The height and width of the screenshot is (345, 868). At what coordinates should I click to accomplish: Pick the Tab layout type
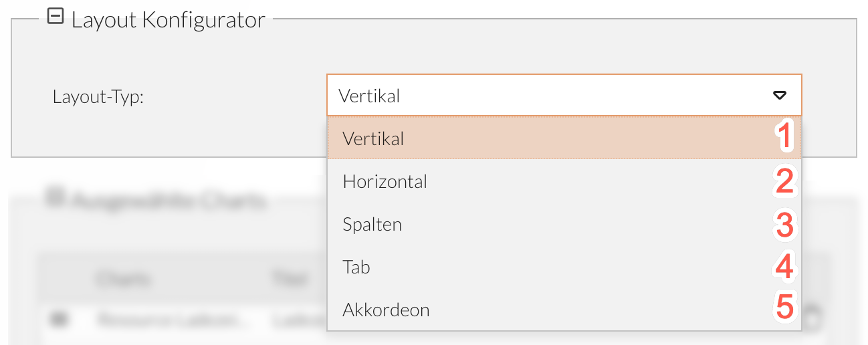[x=356, y=267]
